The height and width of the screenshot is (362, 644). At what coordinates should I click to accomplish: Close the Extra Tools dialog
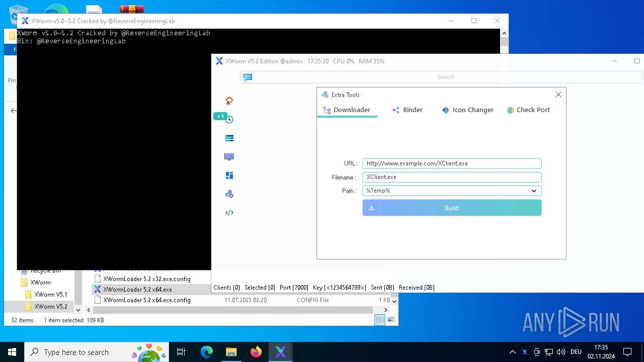tap(558, 95)
